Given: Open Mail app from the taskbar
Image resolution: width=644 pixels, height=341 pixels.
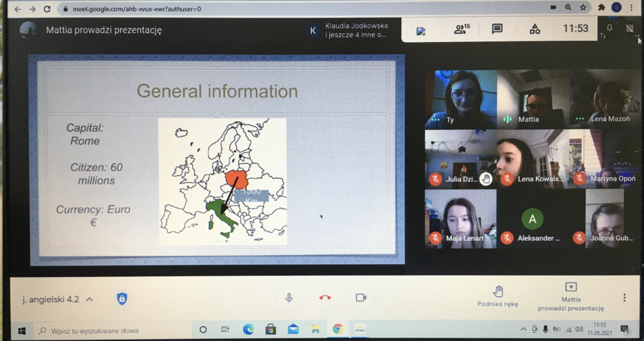Looking at the screenshot, I should 293,329.
